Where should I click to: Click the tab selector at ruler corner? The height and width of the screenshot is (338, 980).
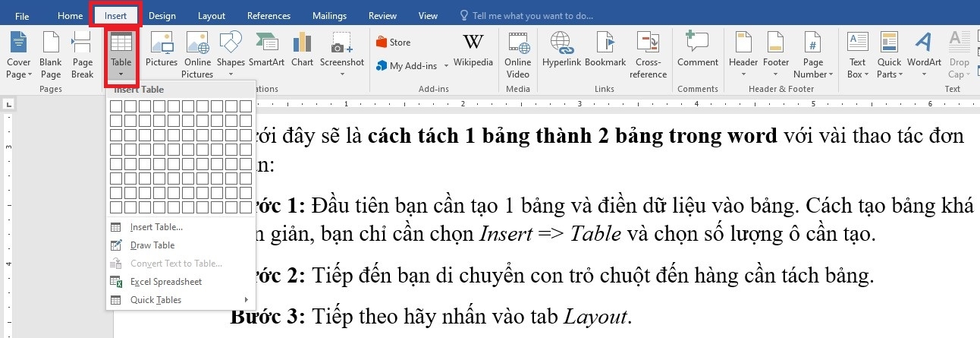[8, 104]
